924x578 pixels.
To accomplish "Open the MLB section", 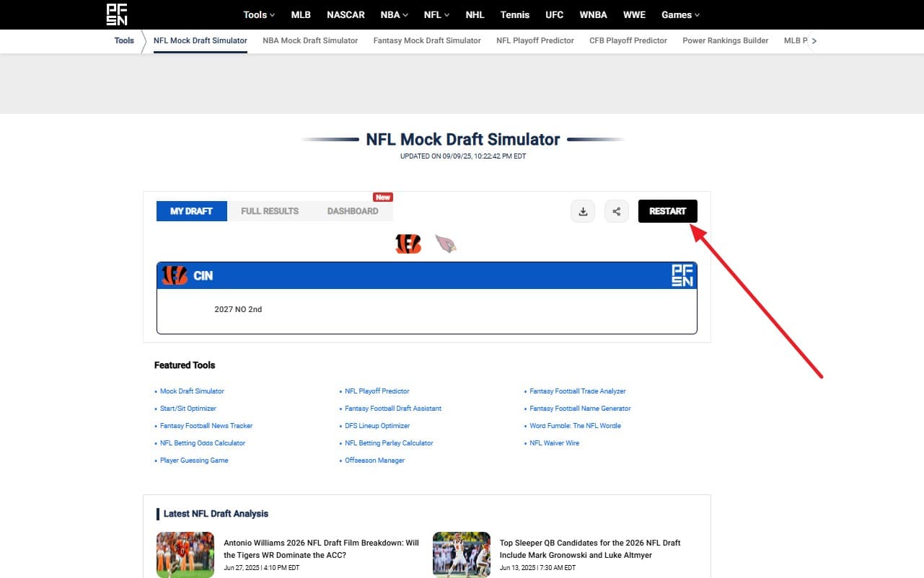I will [301, 14].
